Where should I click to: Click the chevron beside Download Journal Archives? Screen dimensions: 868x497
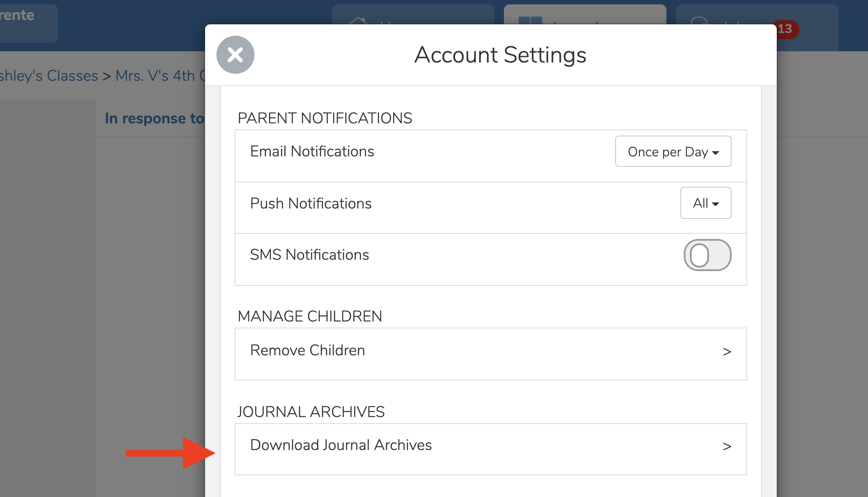(x=727, y=446)
